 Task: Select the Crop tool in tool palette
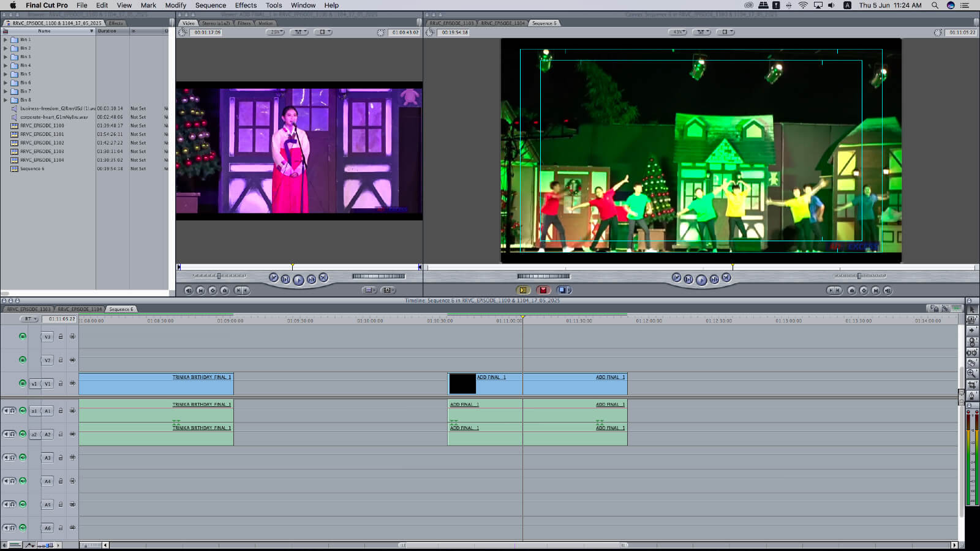pyautogui.click(x=972, y=385)
